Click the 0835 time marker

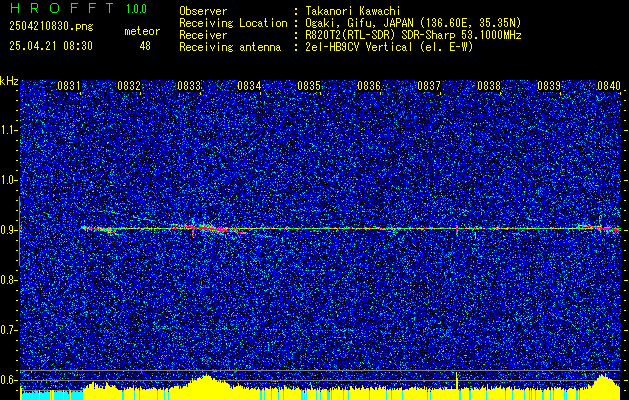[309, 86]
